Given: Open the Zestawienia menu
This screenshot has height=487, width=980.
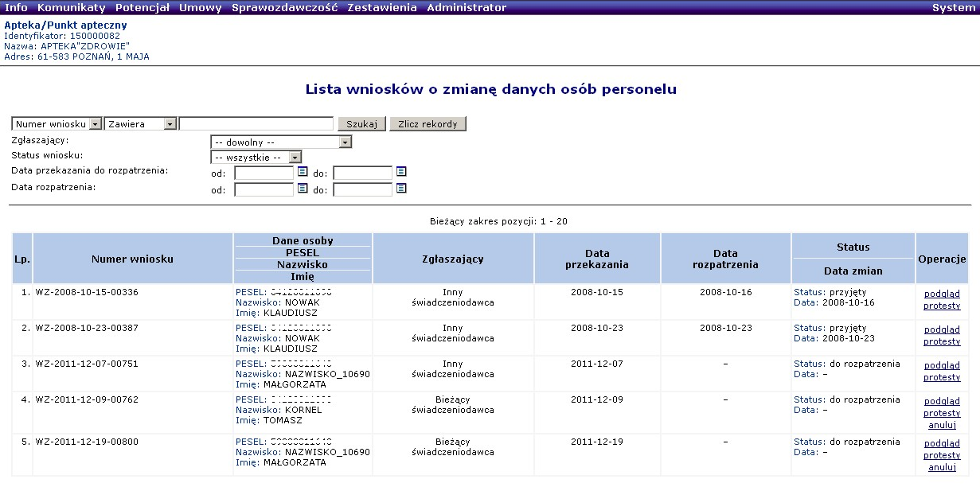Looking at the screenshot, I should (x=382, y=7).
